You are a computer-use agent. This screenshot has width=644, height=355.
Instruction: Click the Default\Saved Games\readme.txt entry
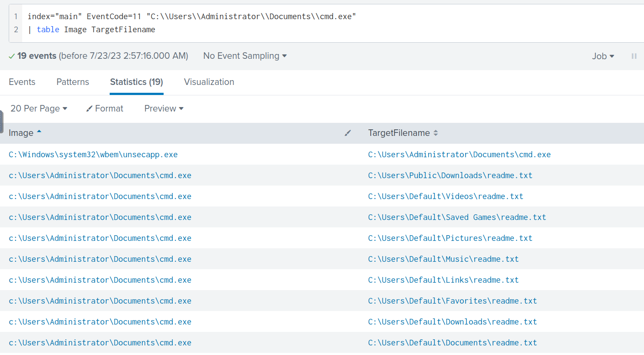pyautogui.click(x=456, y=217)
